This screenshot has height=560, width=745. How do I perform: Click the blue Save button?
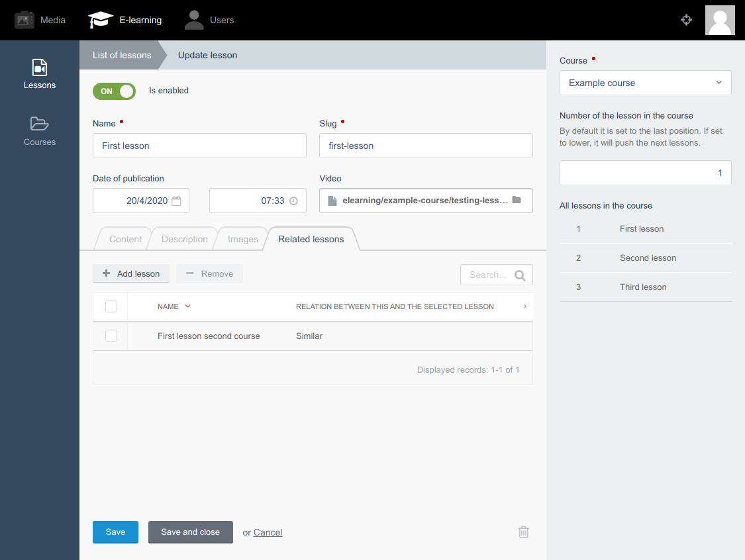click(115, 532)
